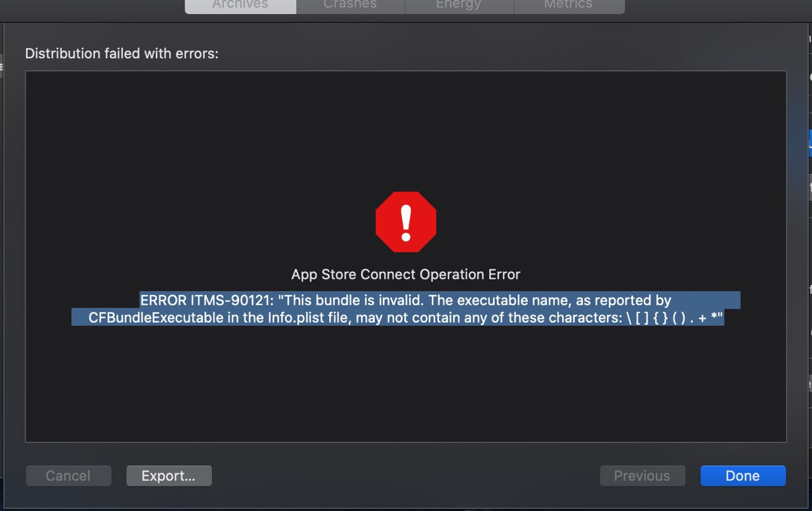
Task: Click the word Info.plist in error message
Action: point(296,318)
